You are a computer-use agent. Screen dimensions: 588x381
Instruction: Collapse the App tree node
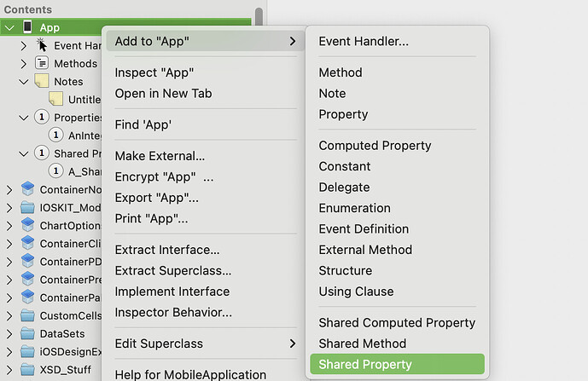coord(9,28)
